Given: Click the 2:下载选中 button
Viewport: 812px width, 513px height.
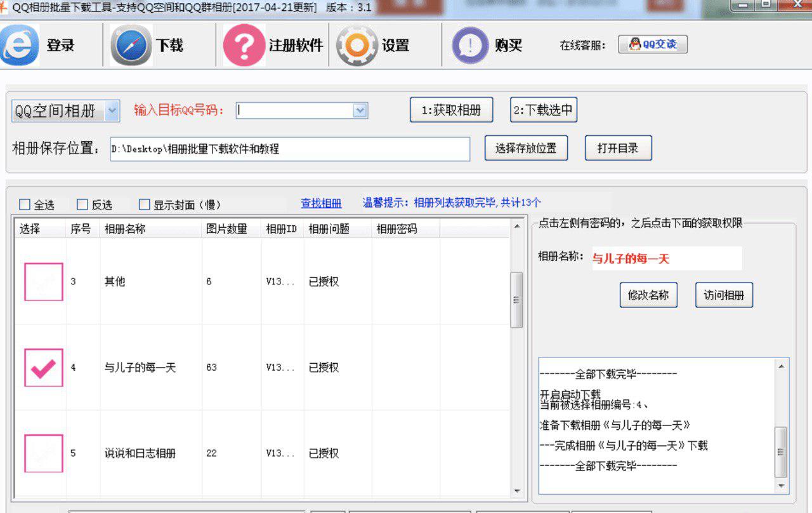Looking at the screenshot, I should 544,110.
